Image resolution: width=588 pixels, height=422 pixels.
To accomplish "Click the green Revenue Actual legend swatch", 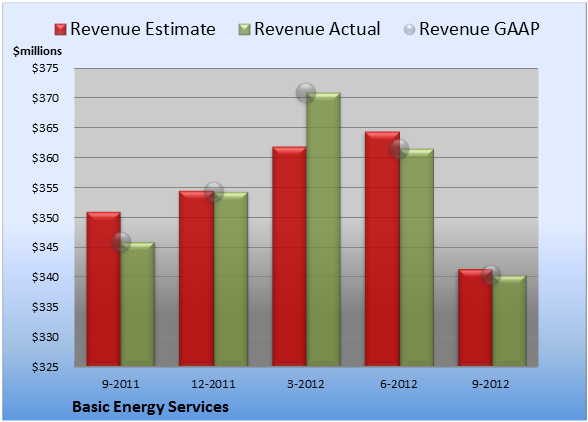I will pos(244,29).
